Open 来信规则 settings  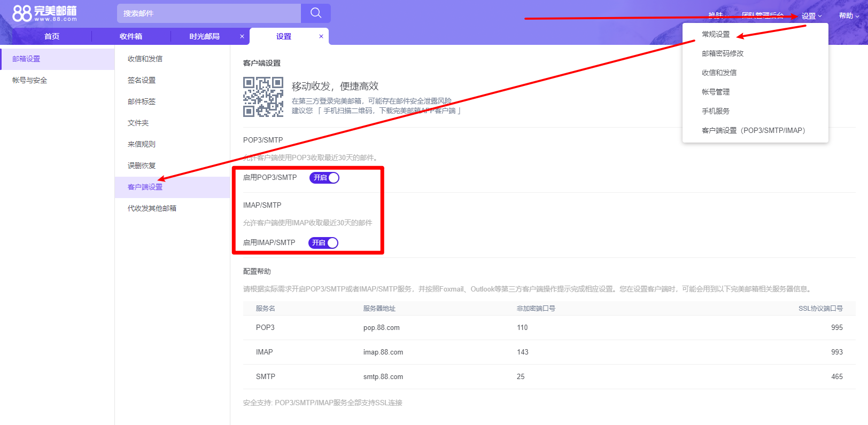[172, 145]
